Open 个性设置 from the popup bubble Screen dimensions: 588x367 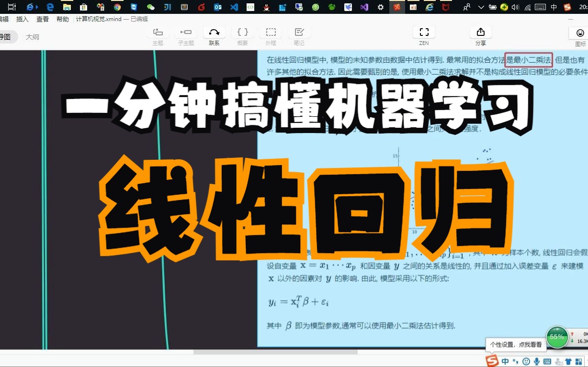(x=516, y=345)
